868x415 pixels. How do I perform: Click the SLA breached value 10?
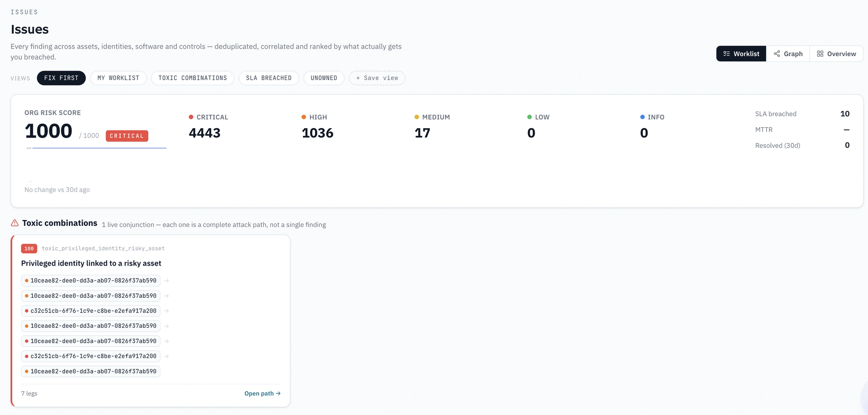(845, 114)
